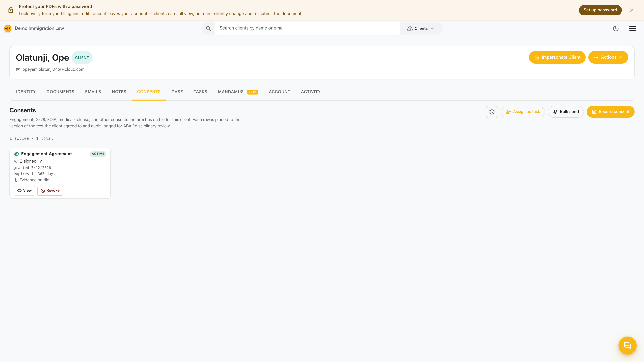Select the Consents tab

click(x=149, y=92)
